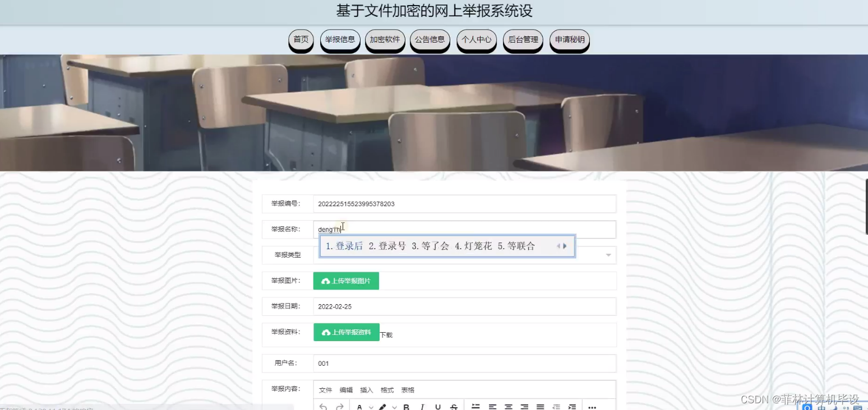Click the redo icon in the editor toolbar
The image size is (868, 410).
click(x=339, y=406)
